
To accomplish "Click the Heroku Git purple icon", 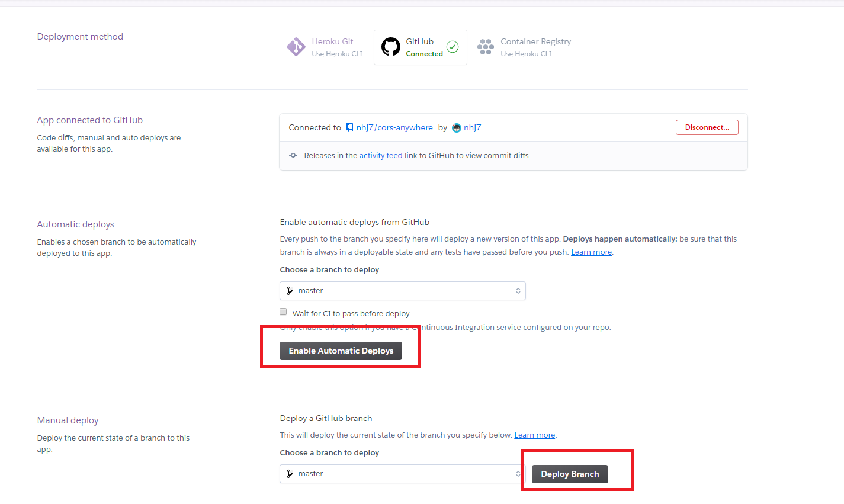I will (x=296, y=47).
